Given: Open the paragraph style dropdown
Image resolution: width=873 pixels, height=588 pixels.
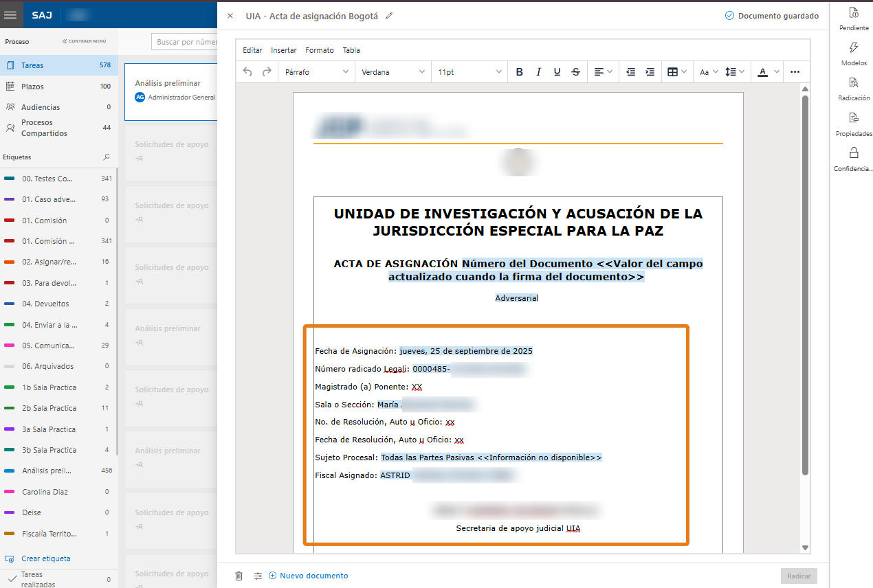Looking at the screenshot, I should click(316, 71).
